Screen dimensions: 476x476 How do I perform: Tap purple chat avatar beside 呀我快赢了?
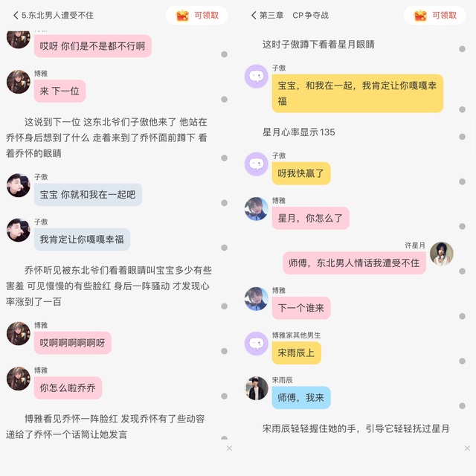(257, 164)
